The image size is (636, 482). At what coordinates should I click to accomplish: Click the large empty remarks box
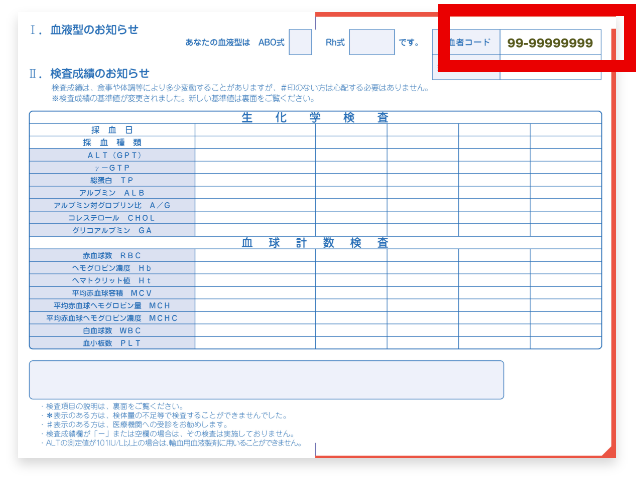click(266, 380)
